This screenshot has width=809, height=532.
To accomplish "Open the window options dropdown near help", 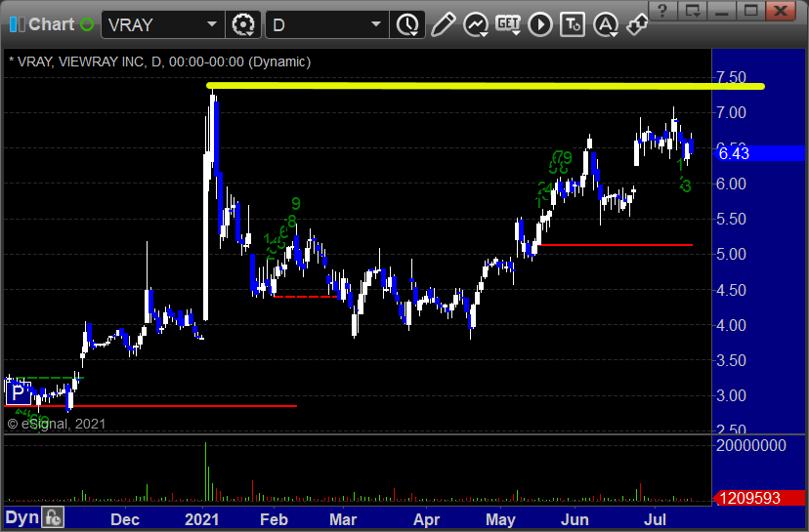I will click(x=692, y=11).
